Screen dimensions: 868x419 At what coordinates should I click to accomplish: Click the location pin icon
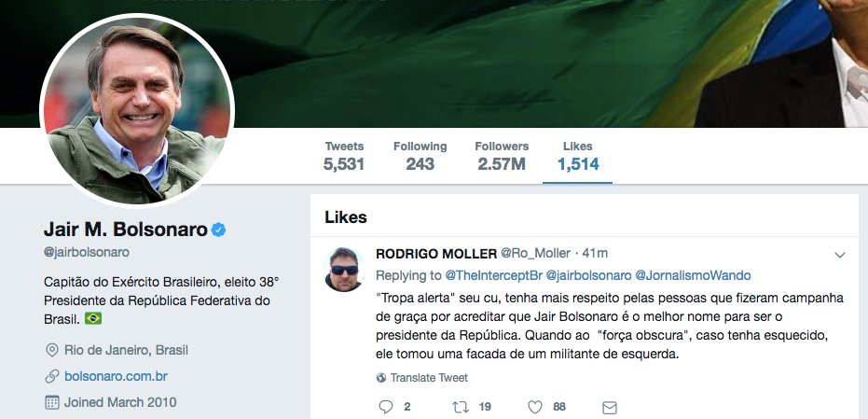point(51,350)
